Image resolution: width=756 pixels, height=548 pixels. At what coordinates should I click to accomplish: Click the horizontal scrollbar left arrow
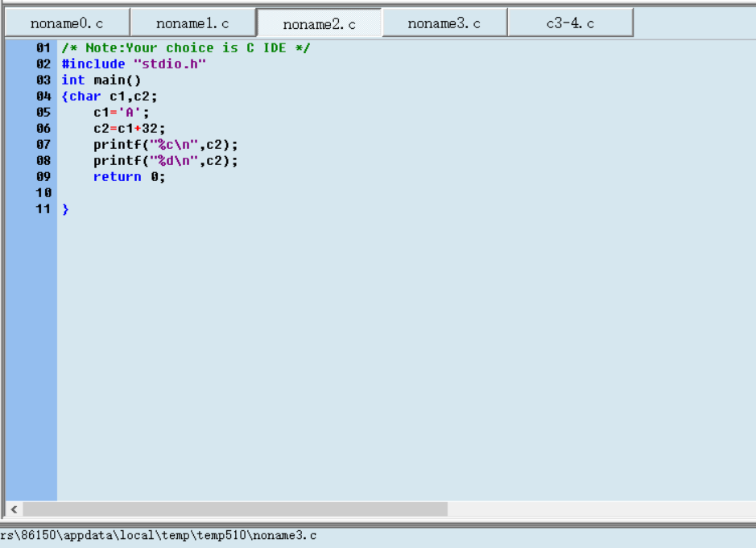point(14,509)
